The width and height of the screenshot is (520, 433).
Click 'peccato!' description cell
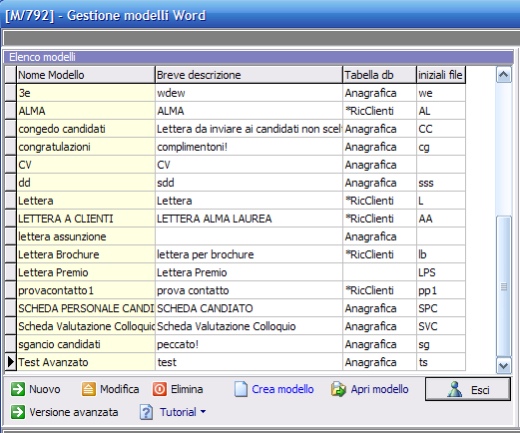click(x=249, y=344)
